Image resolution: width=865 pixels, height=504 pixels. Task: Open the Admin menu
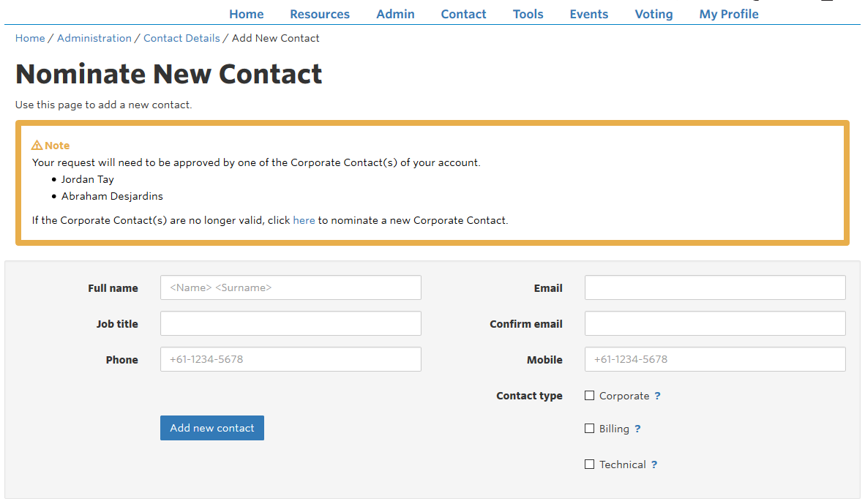(x=395, y=15)
